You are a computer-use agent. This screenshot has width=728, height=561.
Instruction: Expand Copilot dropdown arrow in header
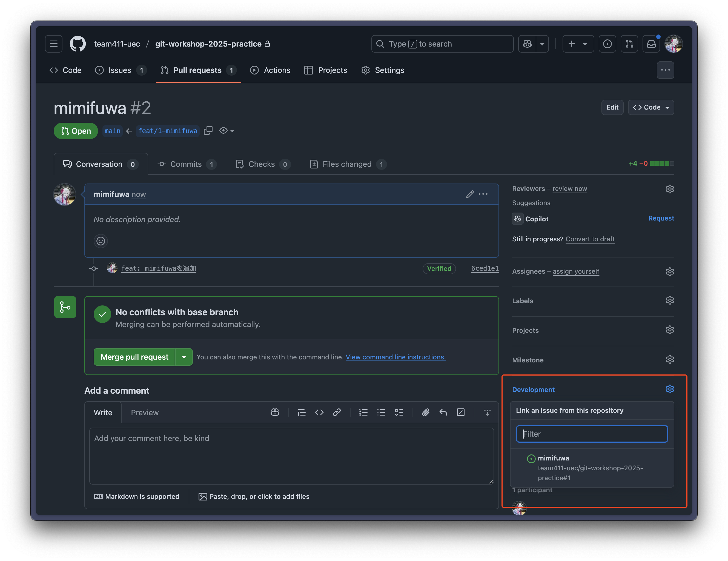pos(542,44)
